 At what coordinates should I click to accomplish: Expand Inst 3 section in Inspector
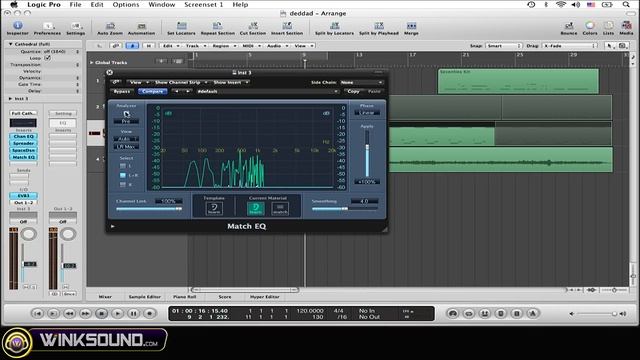click(11, 98)
